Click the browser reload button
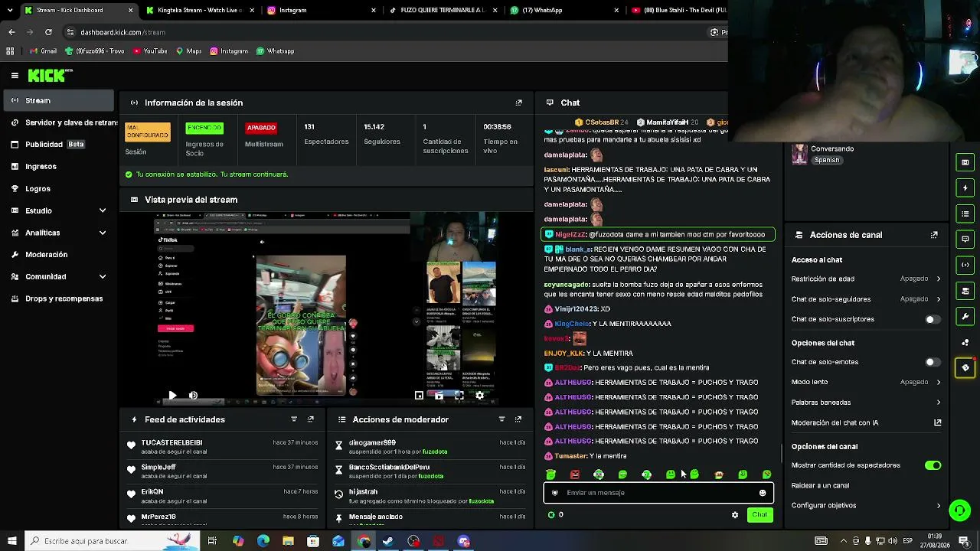The image size is (980, 551). pos(48,32)
